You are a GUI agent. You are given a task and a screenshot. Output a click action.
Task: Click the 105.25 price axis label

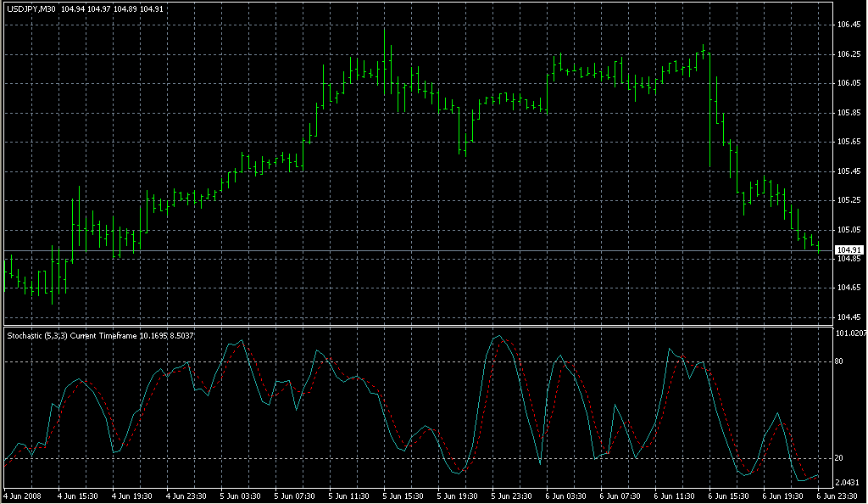[849, 200]
